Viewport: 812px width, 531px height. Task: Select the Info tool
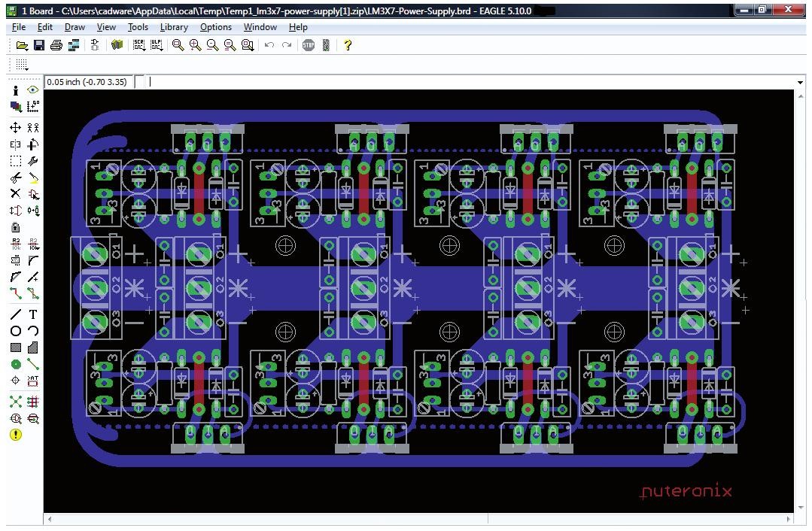click(x=16, y=90)
